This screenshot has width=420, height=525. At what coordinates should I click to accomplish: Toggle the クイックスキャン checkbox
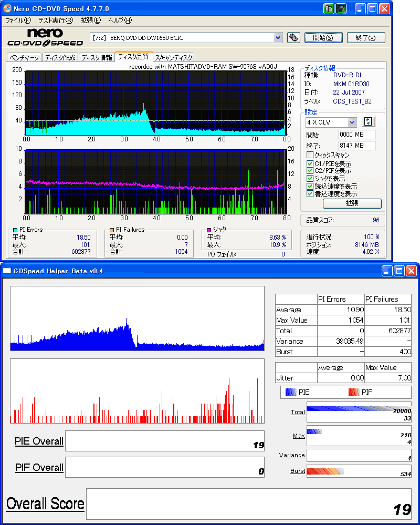click(310, 155)
